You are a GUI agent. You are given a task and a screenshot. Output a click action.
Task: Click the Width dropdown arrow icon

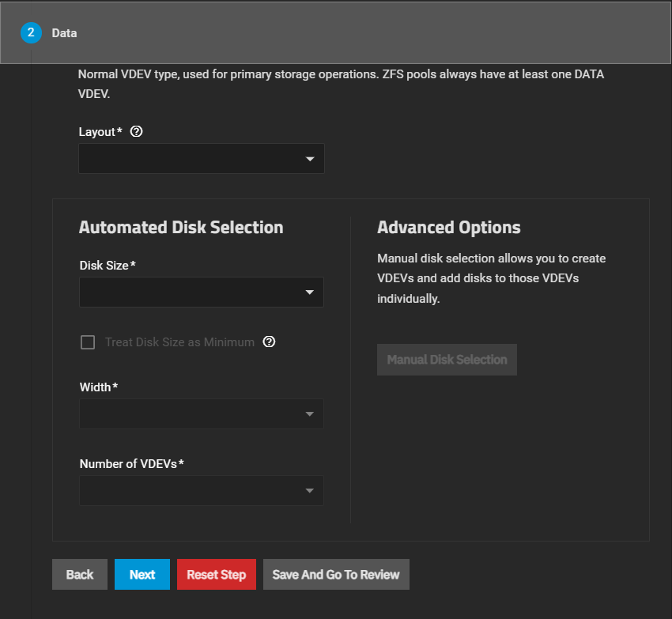click(x=309, y=414)
